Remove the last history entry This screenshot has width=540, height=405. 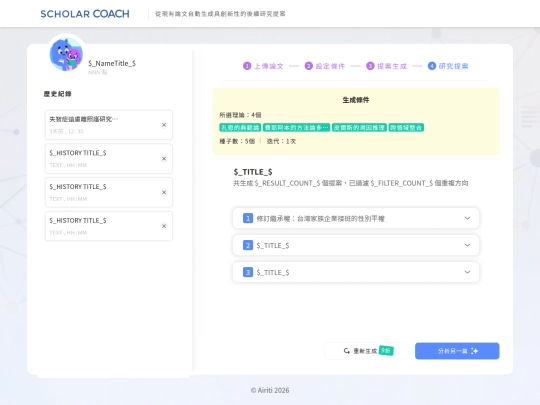[164, 226]
